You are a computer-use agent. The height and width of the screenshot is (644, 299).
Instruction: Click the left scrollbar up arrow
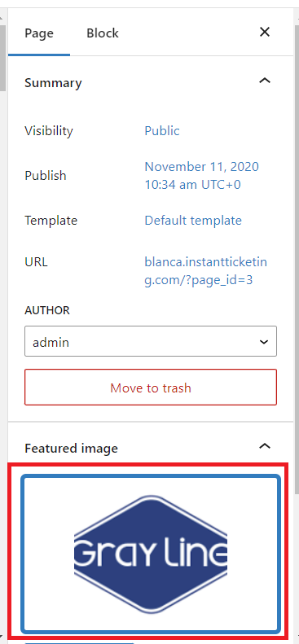(x=2, y=18)
